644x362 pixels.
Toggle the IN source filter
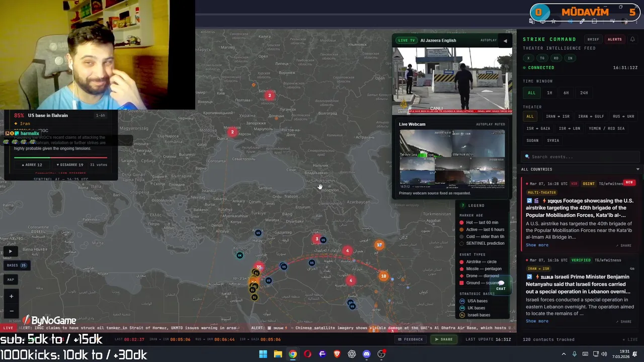570,58
